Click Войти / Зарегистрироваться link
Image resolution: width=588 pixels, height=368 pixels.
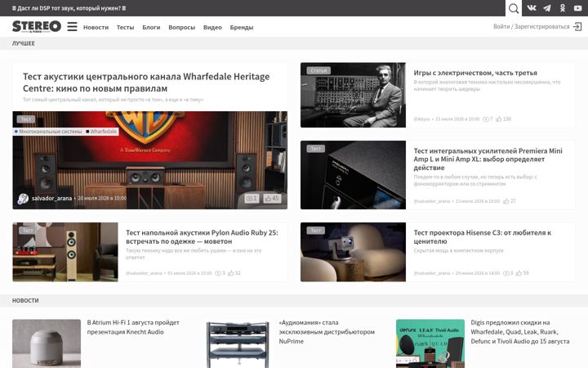coord(531,27)
